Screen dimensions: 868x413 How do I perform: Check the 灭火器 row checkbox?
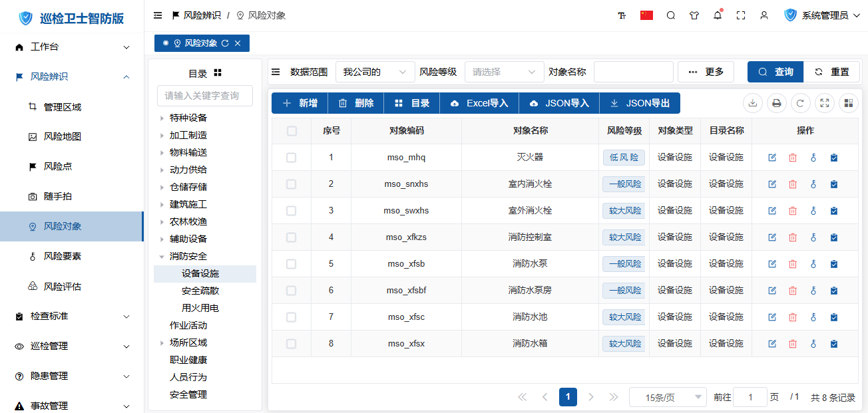[x=291, y=158]
